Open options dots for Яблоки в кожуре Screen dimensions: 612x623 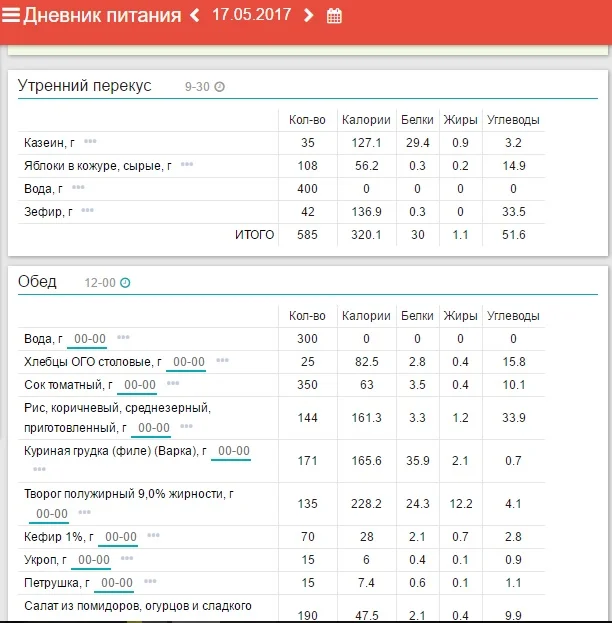(x=187, y=164)
